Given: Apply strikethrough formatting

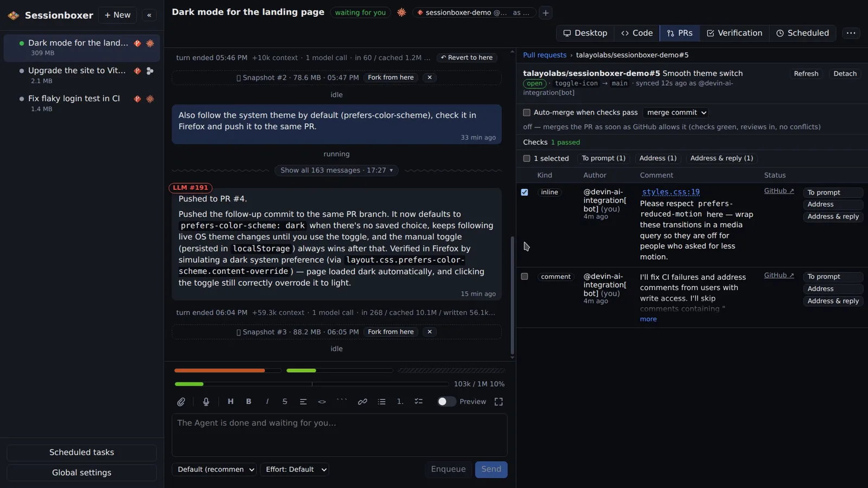Looking at the screenshot, I should click(x=285, y=402).
